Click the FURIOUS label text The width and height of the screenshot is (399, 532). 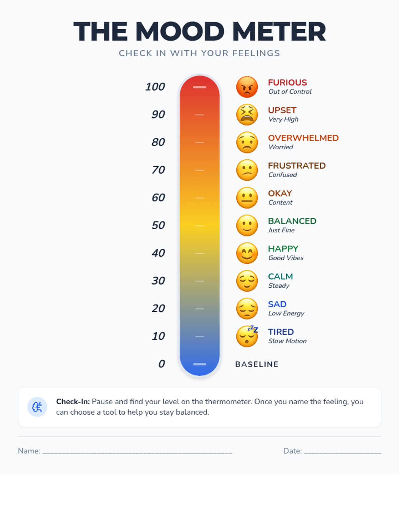[x=288, y=82]
